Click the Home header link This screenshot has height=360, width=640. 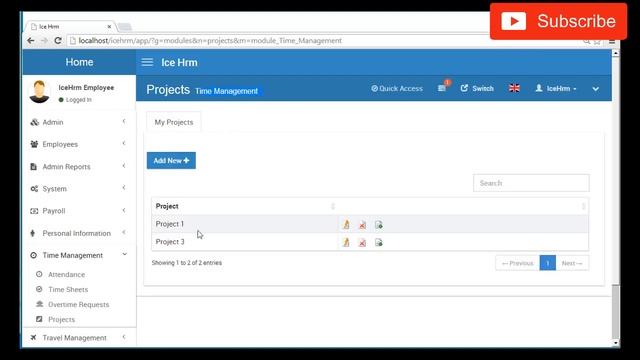tap(79, 62)
